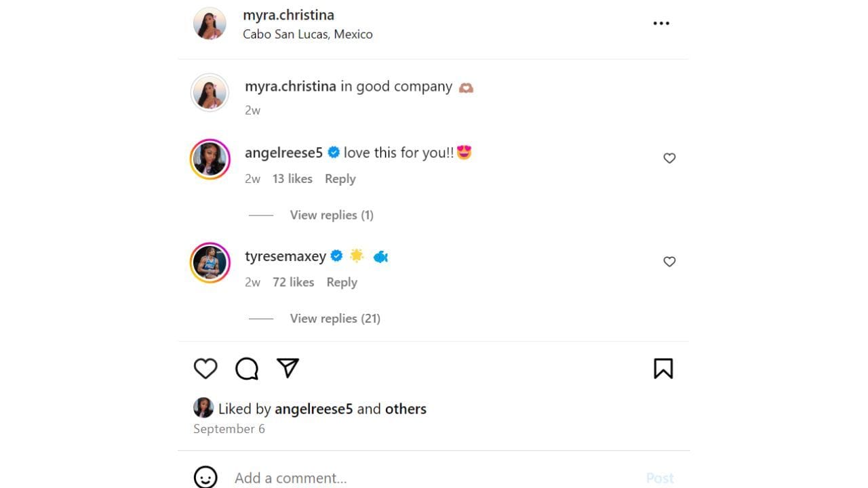Expand the reply under angelreese5's comment

[332, 215]
